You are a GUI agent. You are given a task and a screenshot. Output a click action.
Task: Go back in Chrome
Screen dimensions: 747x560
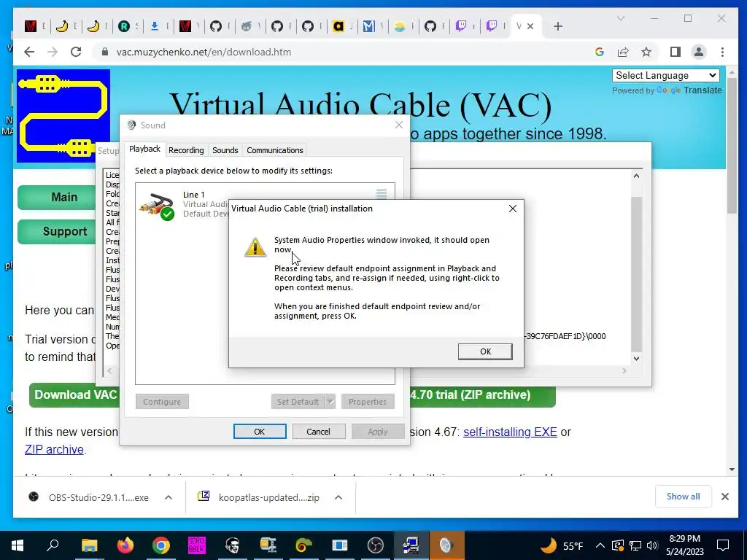tap(29, 52)
